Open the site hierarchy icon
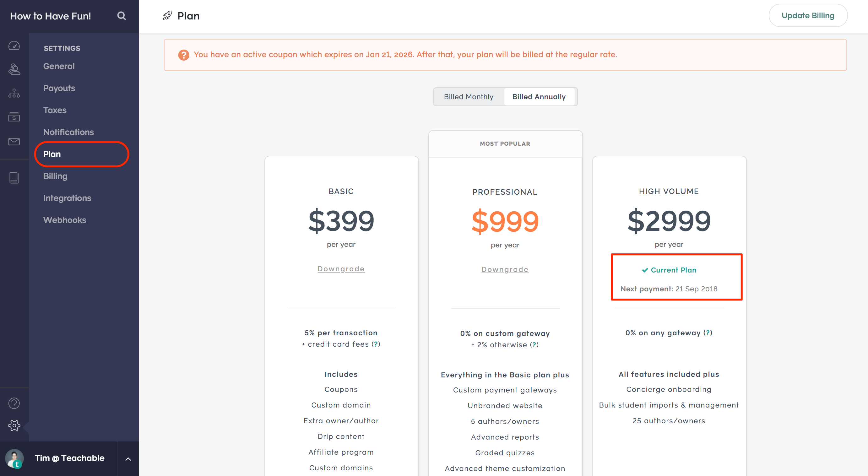This screenshot has height=476, width=868. 14,93
